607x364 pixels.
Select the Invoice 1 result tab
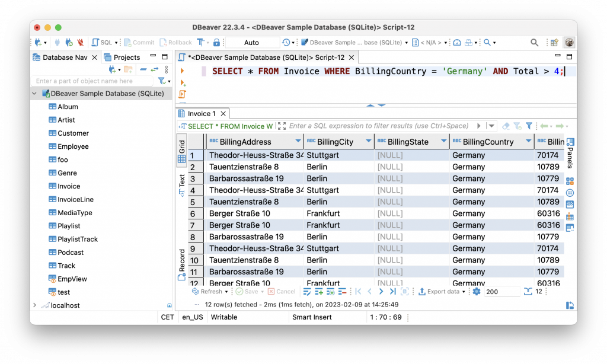(202, 113)
